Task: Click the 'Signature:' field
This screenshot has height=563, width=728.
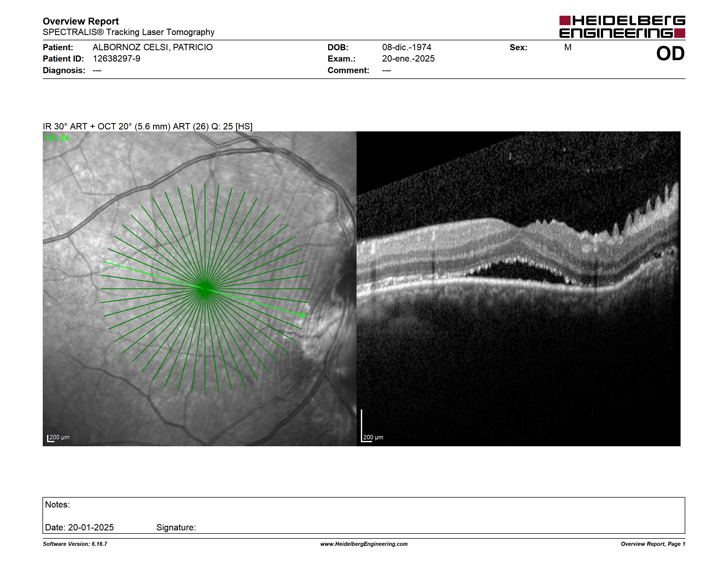Action: (x=176, y=527)
